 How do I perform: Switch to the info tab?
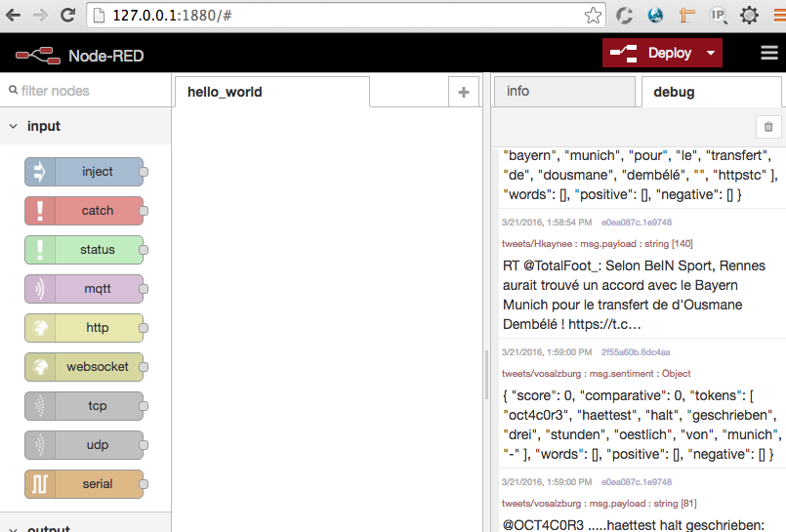coord(518,91)
